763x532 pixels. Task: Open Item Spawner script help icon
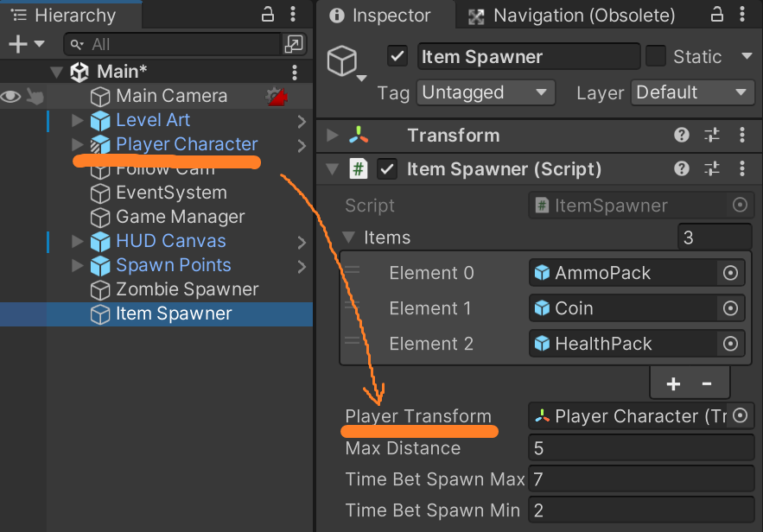pos(682,168)
